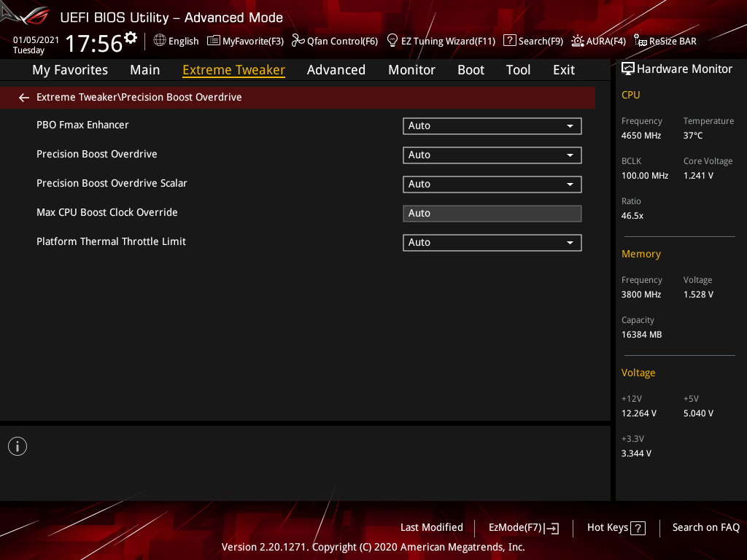
Task: Open the Precision Boost Overdrive dropdown
Action: [x=492, y=155]
